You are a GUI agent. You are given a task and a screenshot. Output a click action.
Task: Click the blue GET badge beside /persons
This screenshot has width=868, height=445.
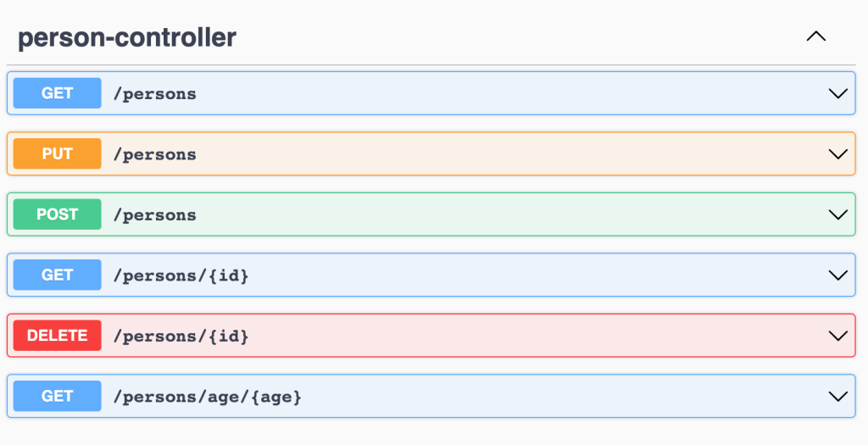pyautogui.click(x=58, y=93)
